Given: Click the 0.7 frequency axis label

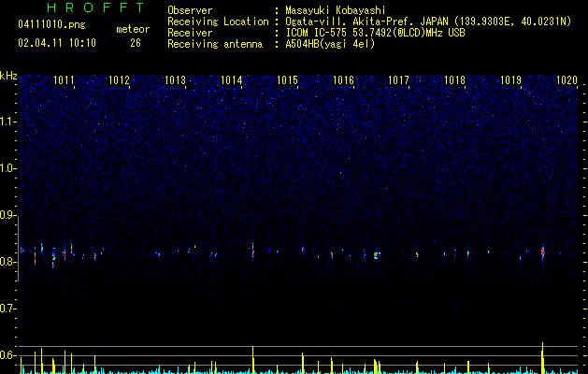Looking at the screenshot, I should 8,309.
